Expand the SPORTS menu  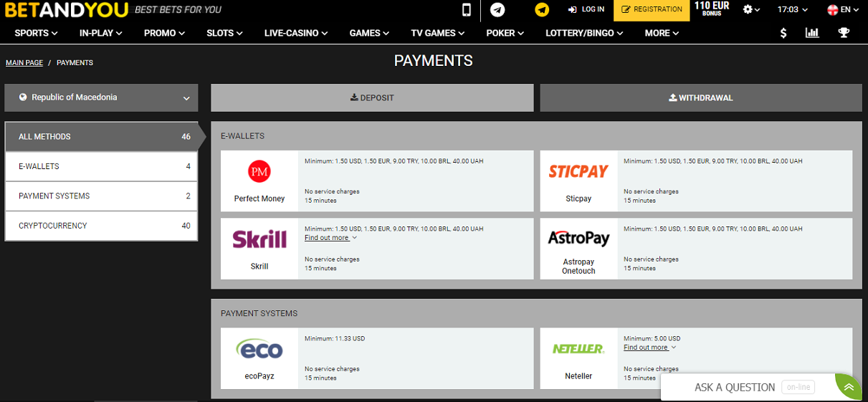[x=36, y=33]
